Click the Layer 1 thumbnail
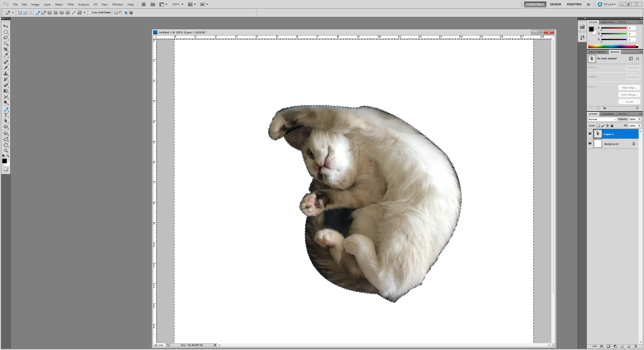The image size is (644, 350). 598,134
